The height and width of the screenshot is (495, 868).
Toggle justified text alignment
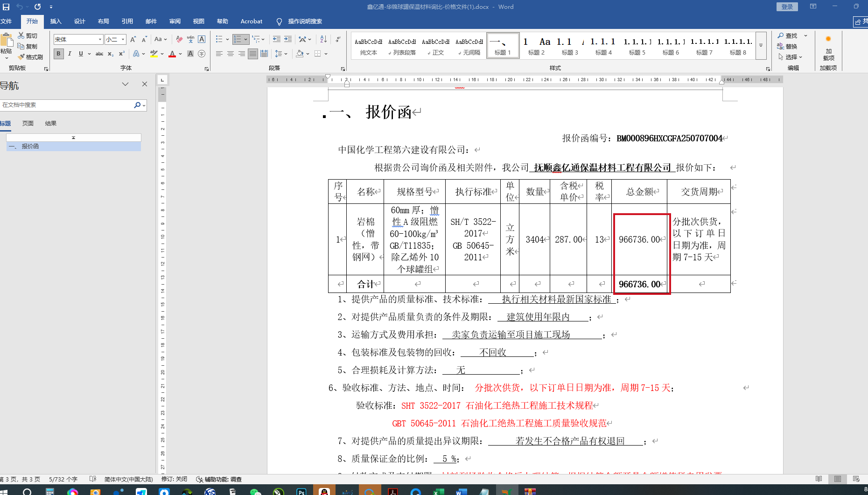tap(252, 54)
